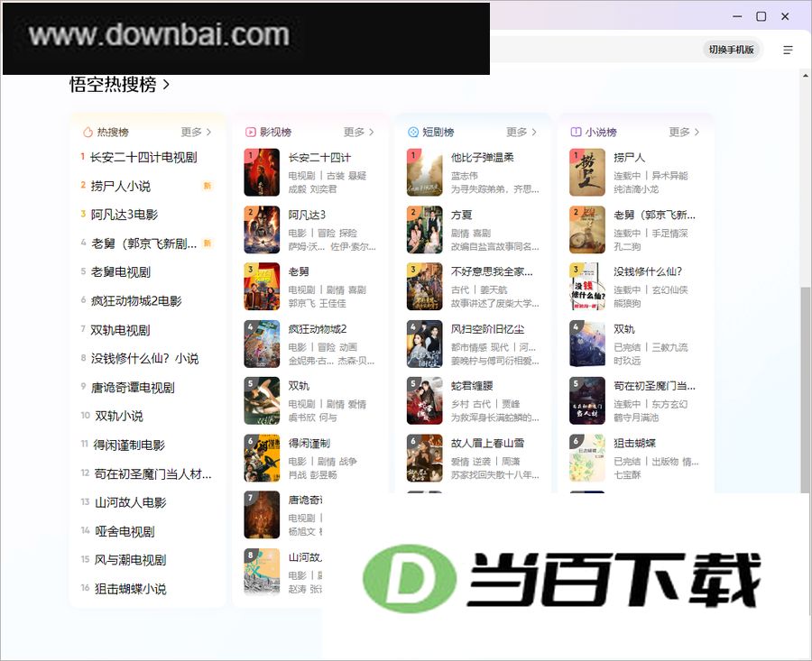The height and width of the screenshot is (661, 812).
Task: Open 方夏 short drama cover
Action: (425, 229)
